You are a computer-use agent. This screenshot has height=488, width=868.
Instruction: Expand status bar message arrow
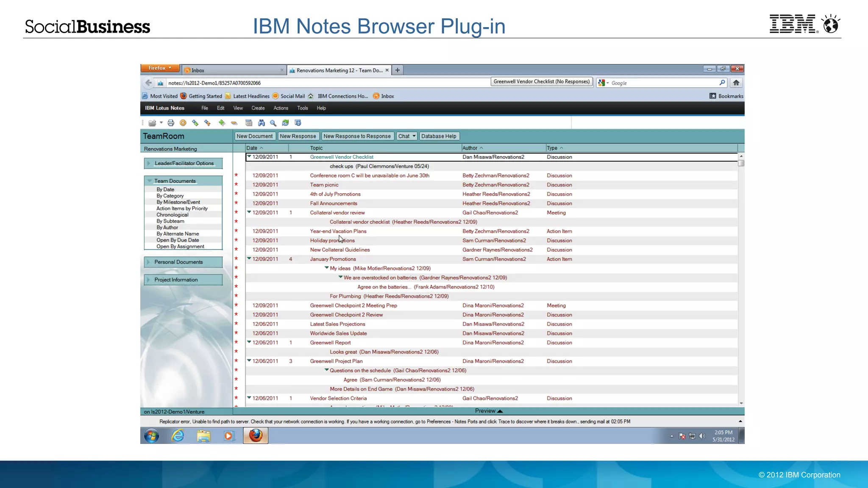[x=740, y=421]
